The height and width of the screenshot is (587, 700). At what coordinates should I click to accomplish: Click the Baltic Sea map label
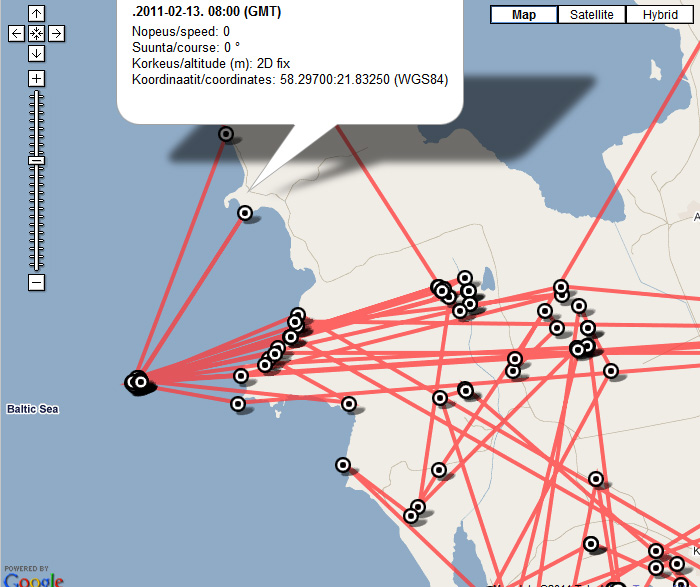coord(33,409)
